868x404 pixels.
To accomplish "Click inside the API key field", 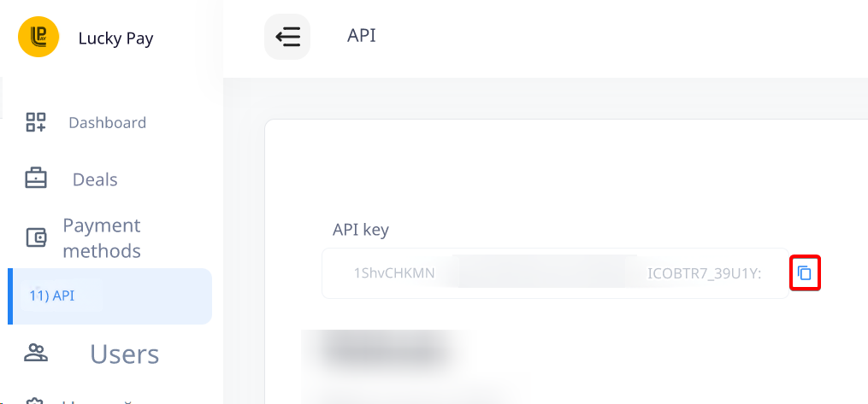I will point(547,273).
